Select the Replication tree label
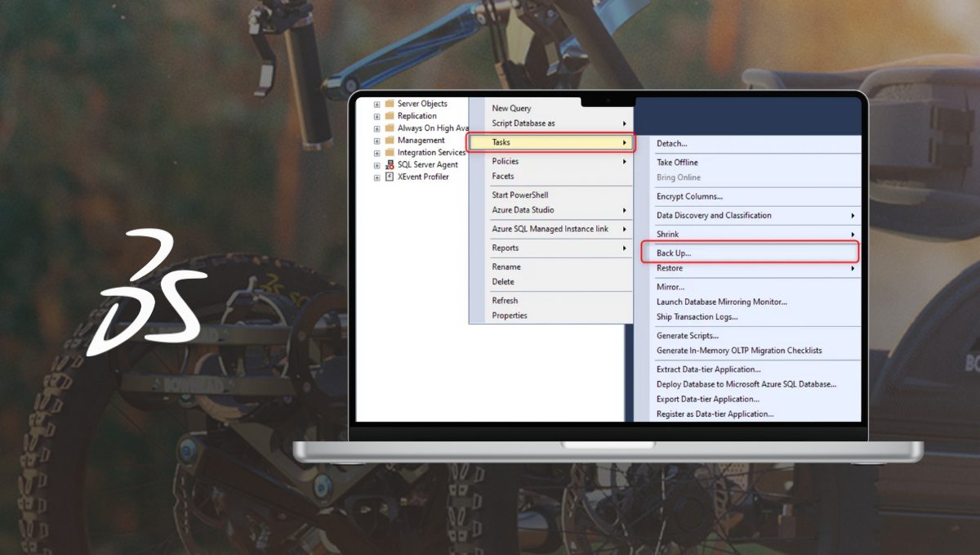980x555 pixels. click(x=417, y=116)
